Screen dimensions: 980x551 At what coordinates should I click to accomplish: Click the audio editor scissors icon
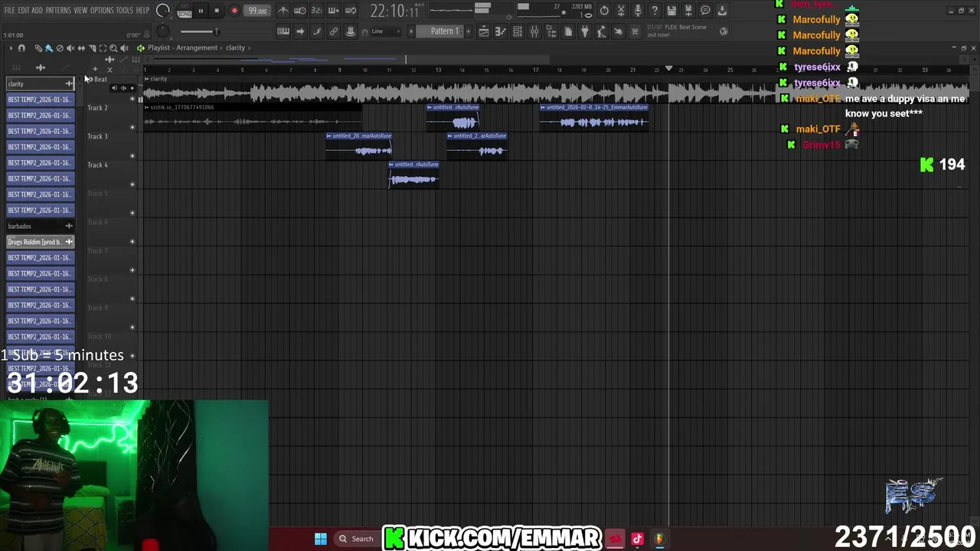(621, 11)
